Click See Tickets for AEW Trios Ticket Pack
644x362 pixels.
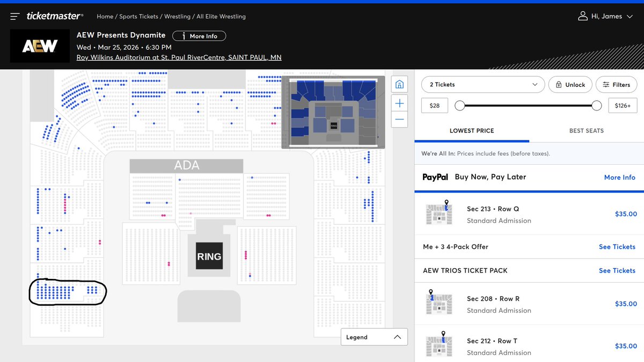tap(617, 270)
